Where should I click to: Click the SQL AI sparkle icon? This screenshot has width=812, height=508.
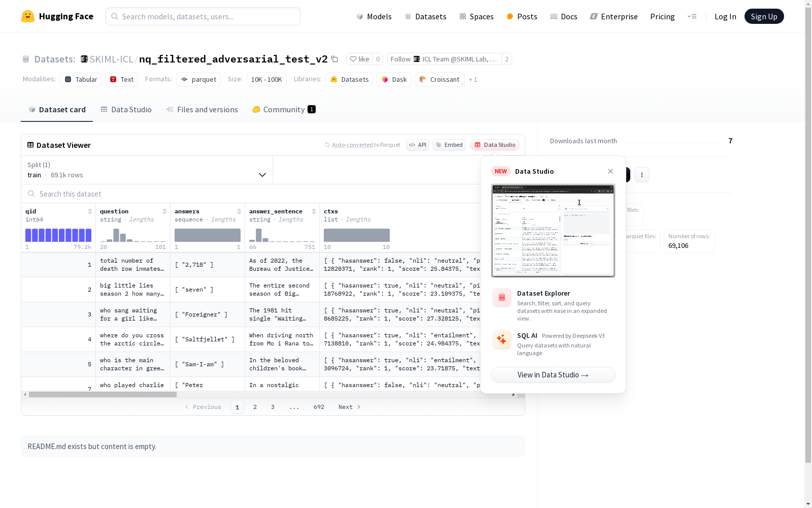pos(502,340)
